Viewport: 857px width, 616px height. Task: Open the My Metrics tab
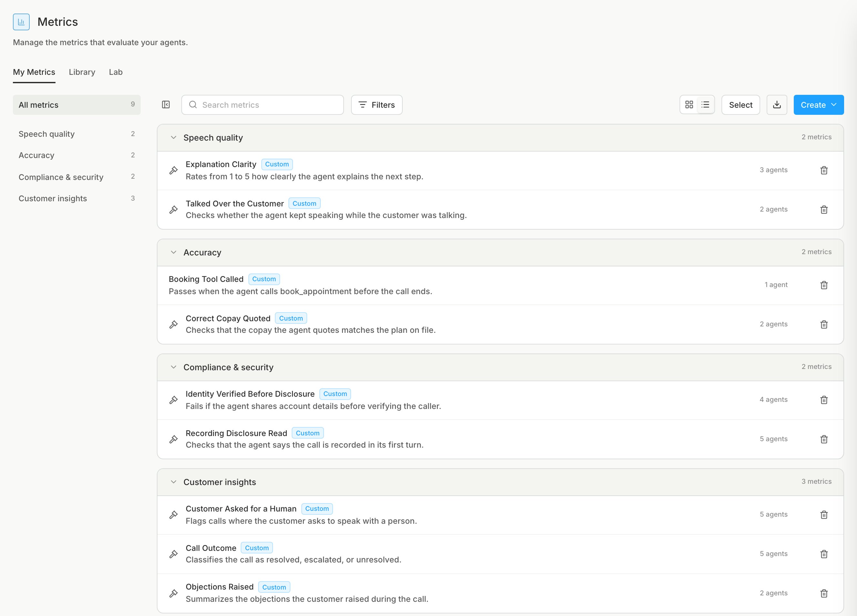coord(34,72)
